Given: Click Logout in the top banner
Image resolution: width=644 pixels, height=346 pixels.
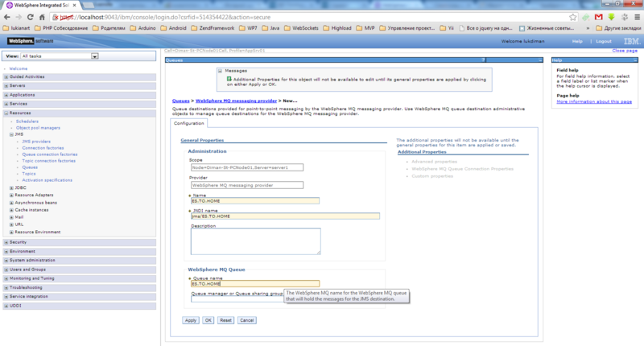Looking at the screenshot, I should point(603,42).
